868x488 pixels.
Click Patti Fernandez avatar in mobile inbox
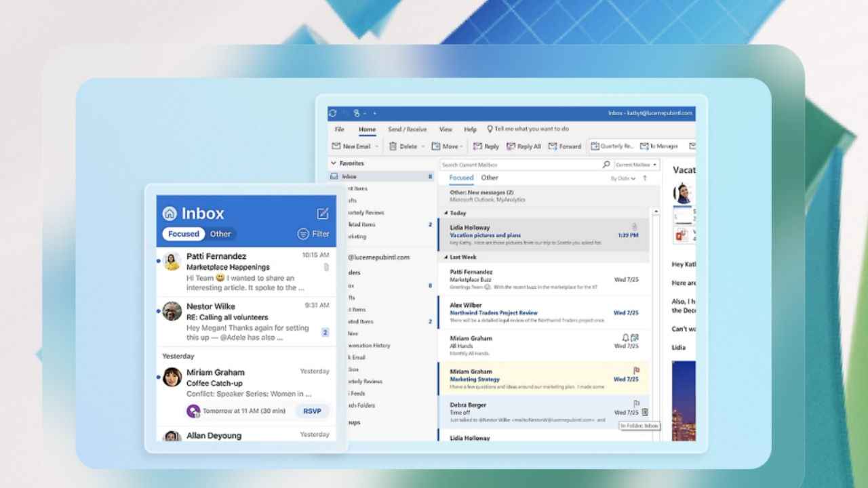click(x=172, y=261)
